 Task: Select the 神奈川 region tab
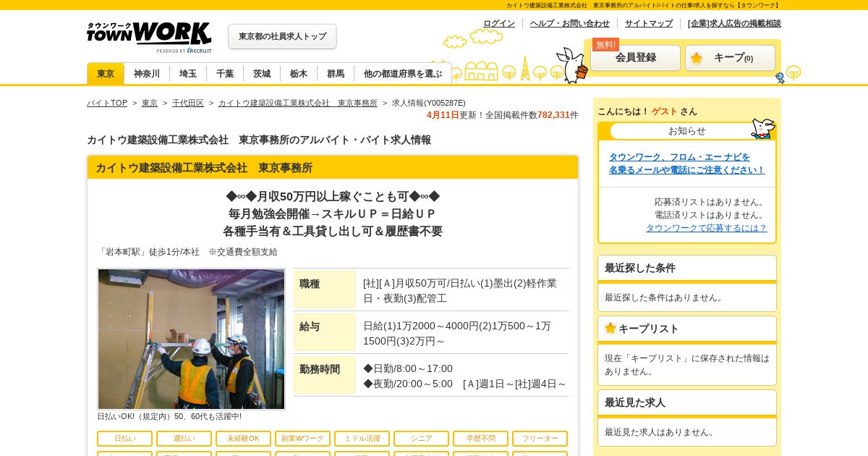147,73
